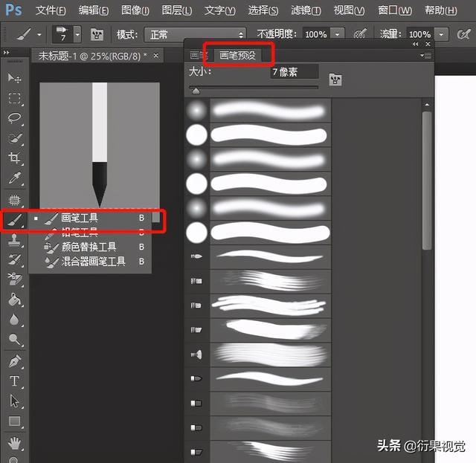Toggle the brush panel button in options bar

coord(97,35)
